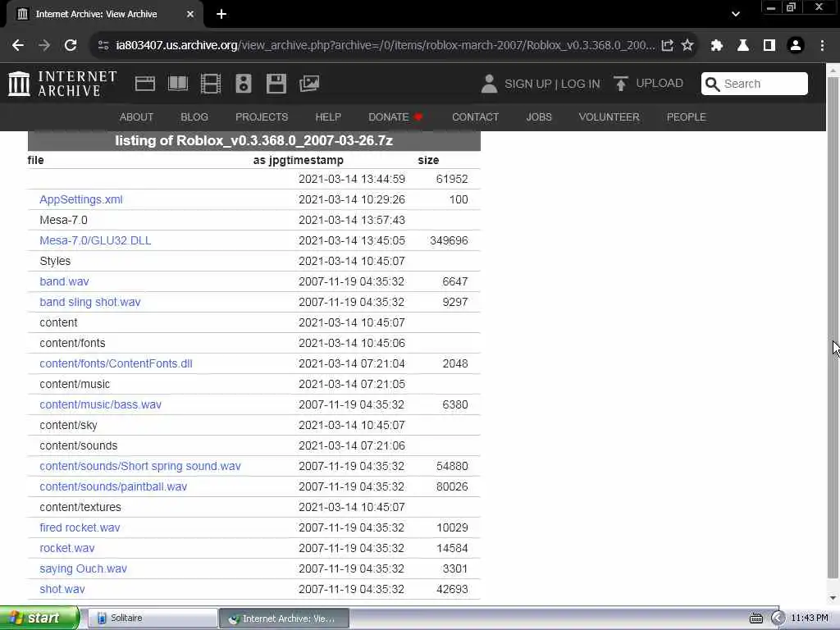
Task: Open the Audio speaker icon
Action: (x=243, y=84)
